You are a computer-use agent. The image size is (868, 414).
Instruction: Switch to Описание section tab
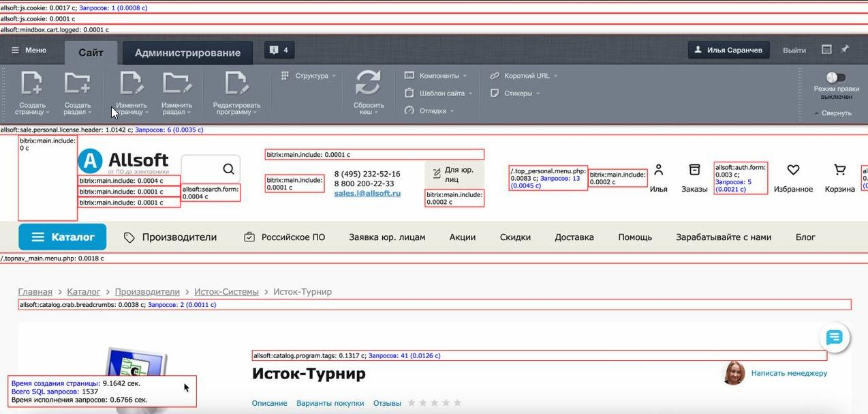click(x=269, y=403)
